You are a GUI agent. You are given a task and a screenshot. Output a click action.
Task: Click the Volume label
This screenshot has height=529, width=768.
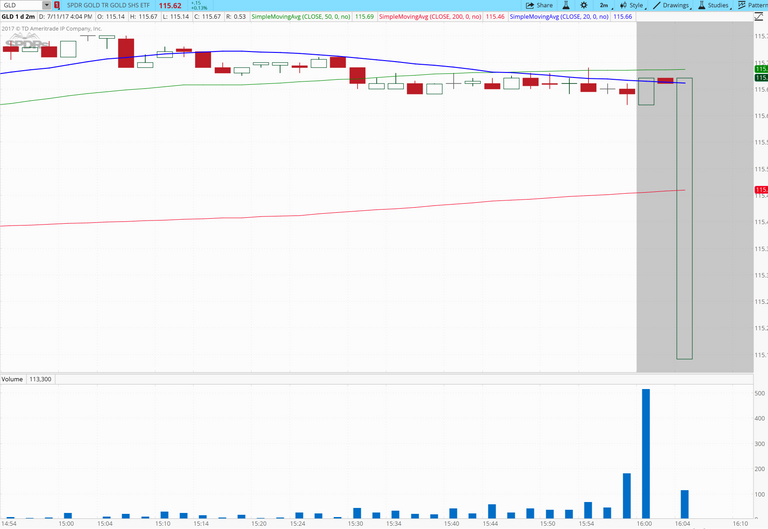point(12,379)
